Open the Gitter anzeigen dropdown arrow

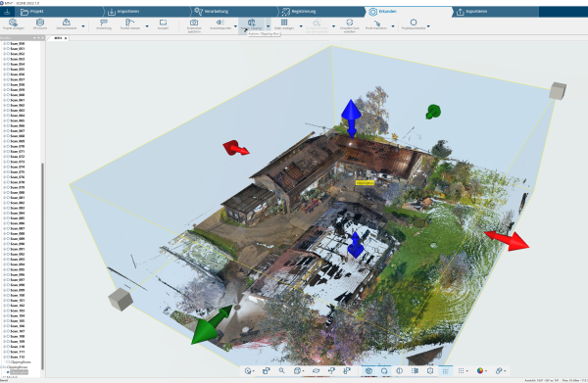tap(301, 26)
